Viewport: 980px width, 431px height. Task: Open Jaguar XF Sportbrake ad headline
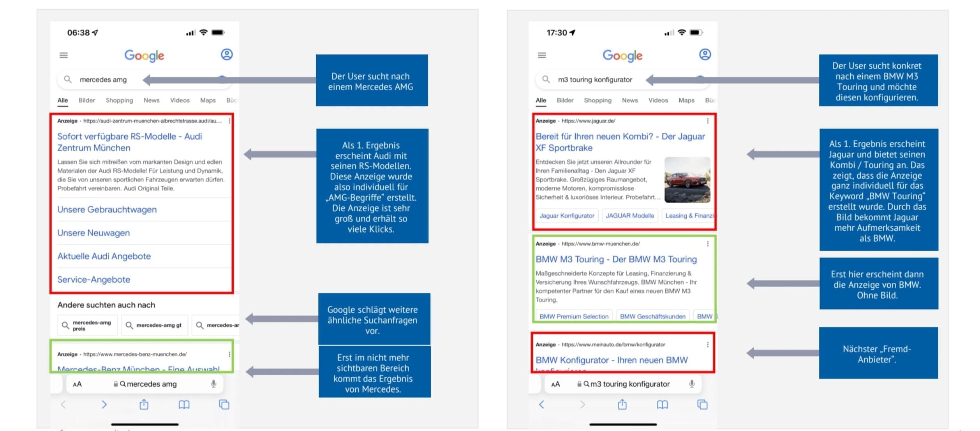620,142
